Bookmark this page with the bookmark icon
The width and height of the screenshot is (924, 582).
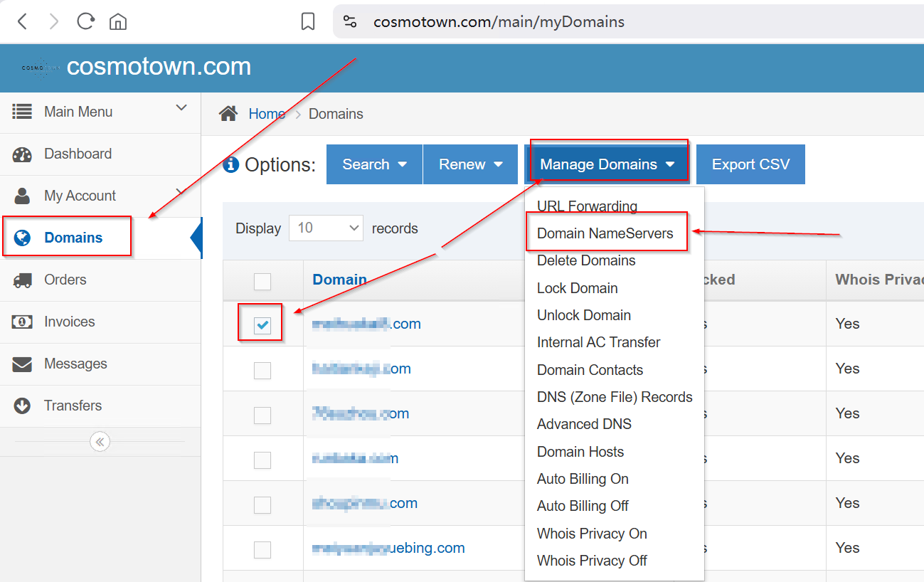[308, 22]
